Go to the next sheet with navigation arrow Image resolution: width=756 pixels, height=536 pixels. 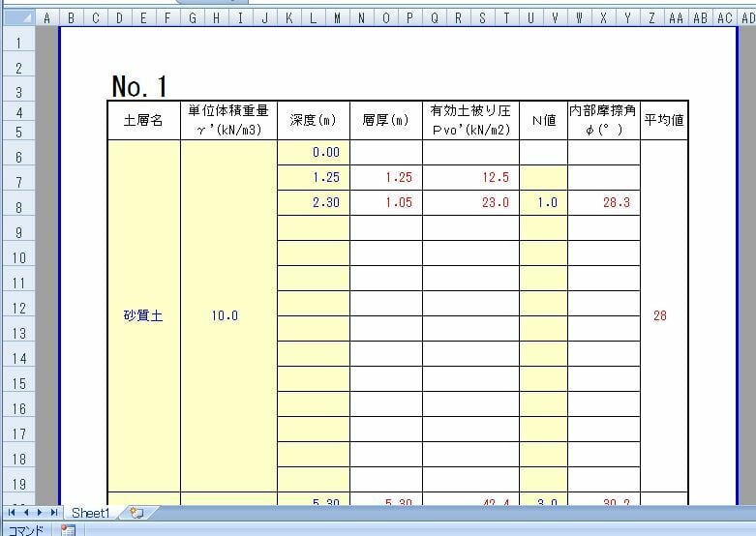pos(40,513)
